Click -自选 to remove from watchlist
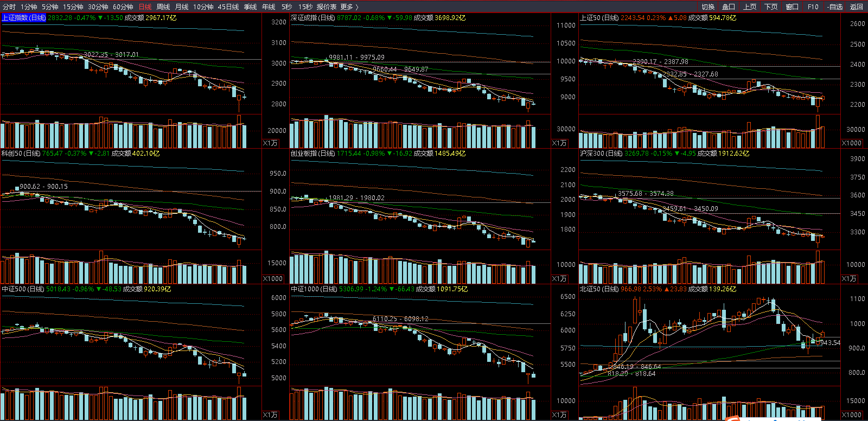868x421 pixels. [x=835, y=7]
